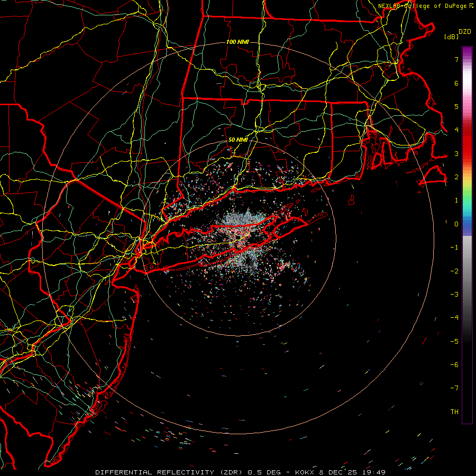The width and height of the screenshot is (476, 476).
Task: Click the "100 NMI" range ring label
Action: [x=237, y=42]
